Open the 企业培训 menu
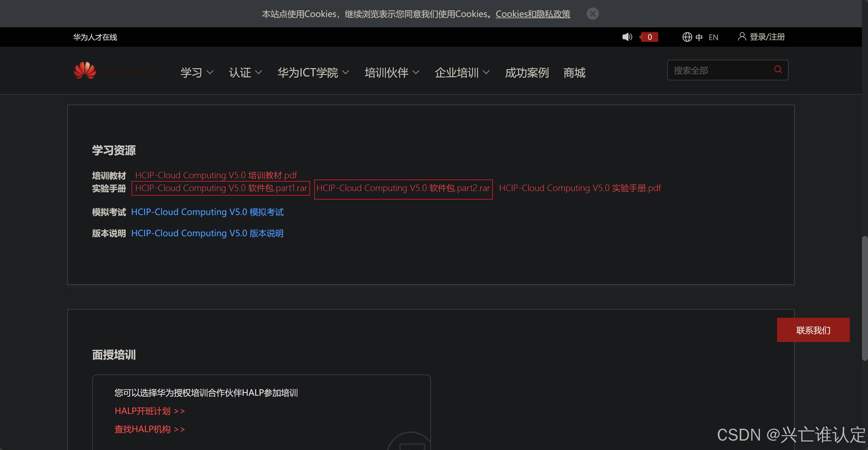 point(456,72)
